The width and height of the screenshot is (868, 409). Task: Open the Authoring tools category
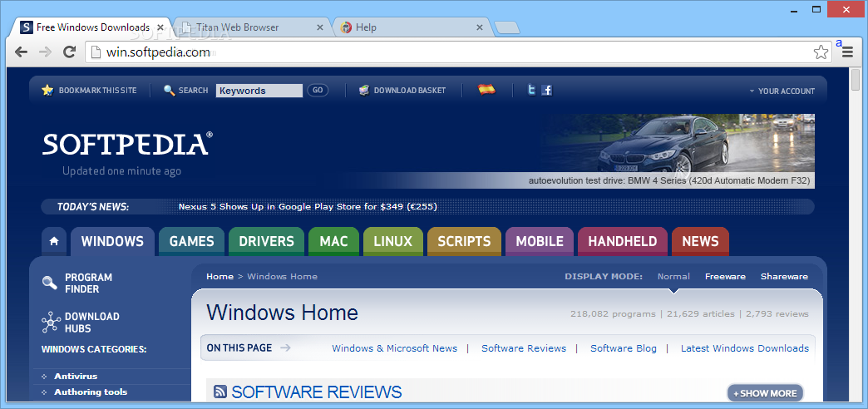(91, 392)
